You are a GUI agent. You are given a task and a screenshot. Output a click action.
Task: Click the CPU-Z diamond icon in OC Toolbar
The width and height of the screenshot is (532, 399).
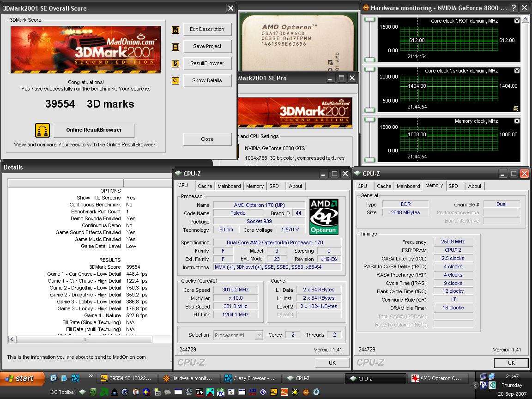click(83, 392)
